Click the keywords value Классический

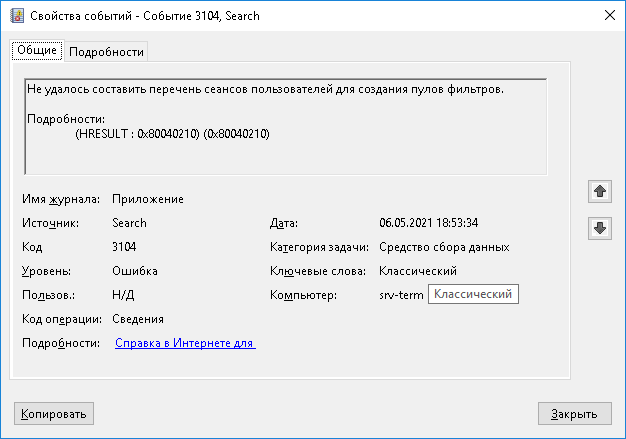[418, 271]
